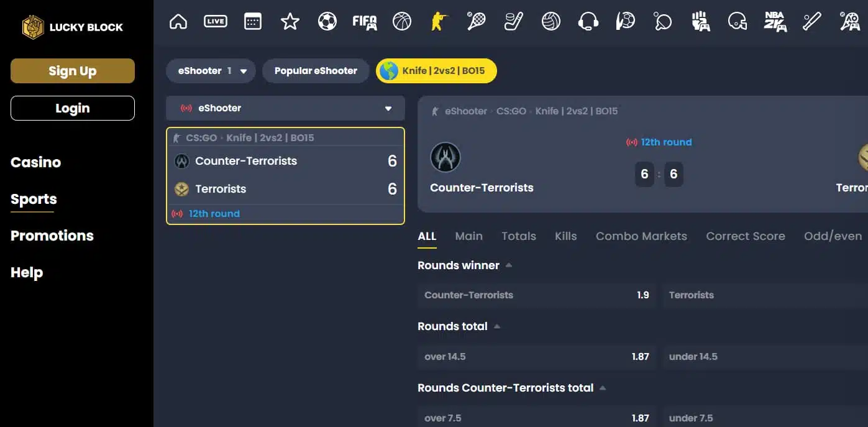Select the tennis racket sport icon
868x427 pixels.
pos(477,22)
